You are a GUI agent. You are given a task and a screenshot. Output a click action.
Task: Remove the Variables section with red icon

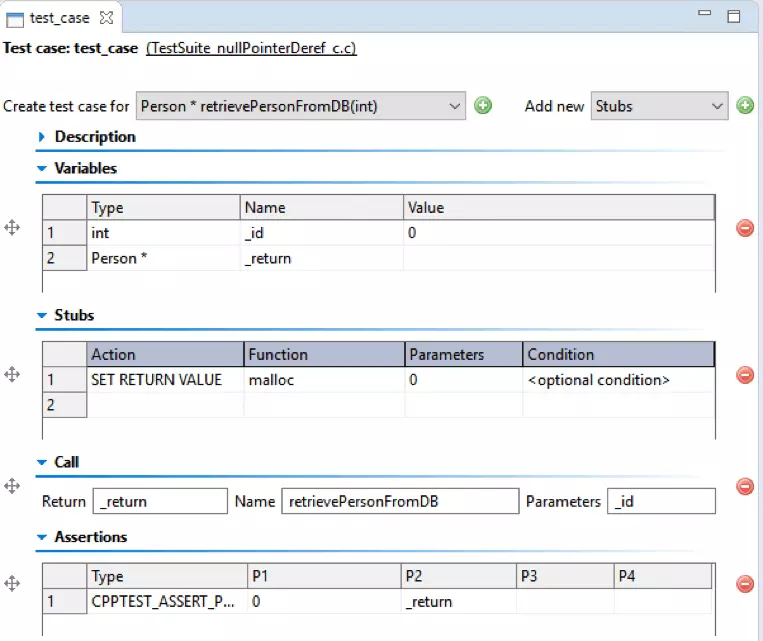[745, 228]
